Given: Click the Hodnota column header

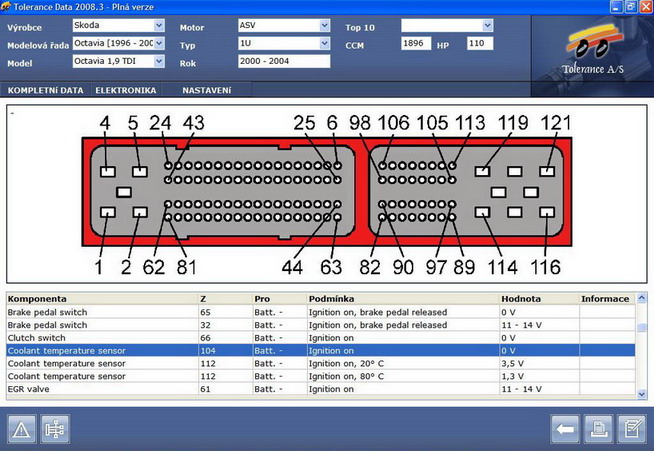Looking at the screenshot, I should pyautogui.click(x=539, y=299).
